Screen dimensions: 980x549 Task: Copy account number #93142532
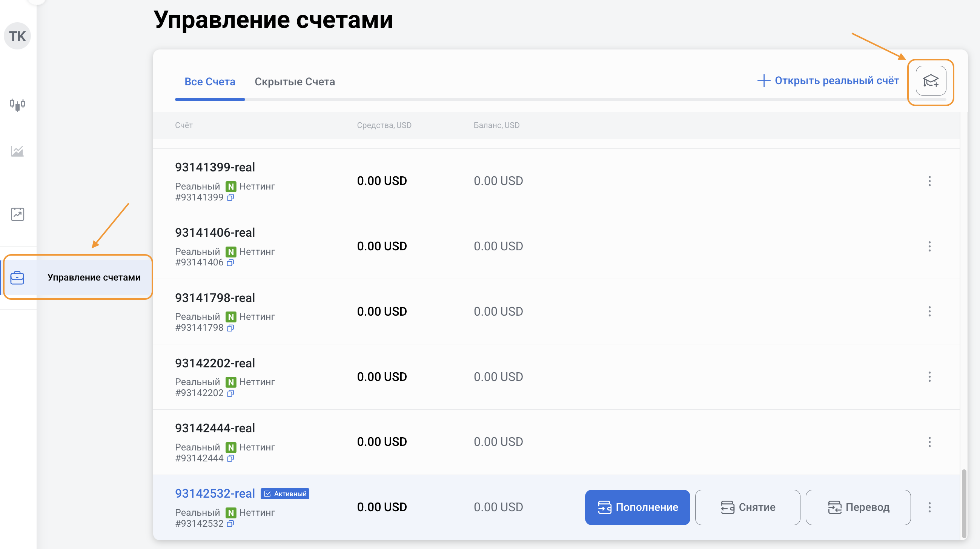230,523
